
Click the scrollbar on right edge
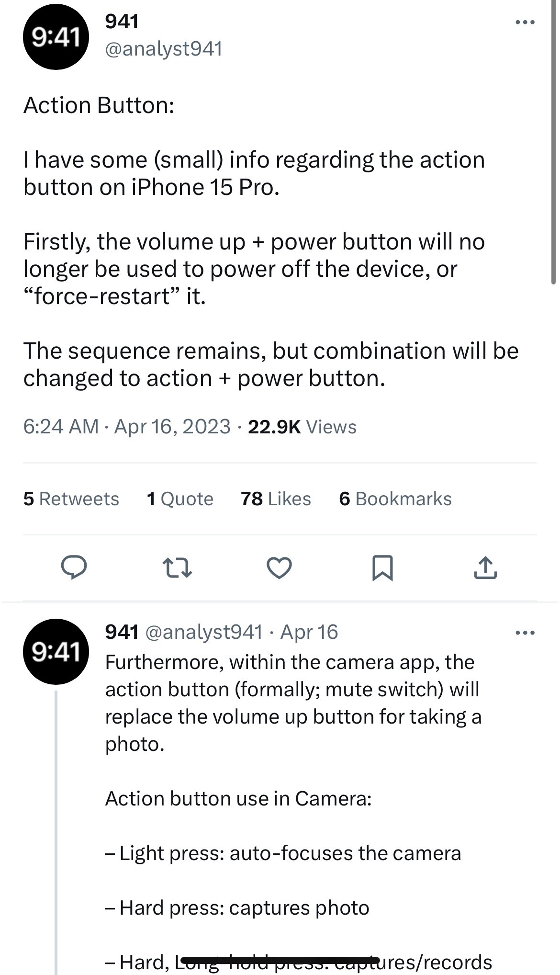[x=554, y=144]
